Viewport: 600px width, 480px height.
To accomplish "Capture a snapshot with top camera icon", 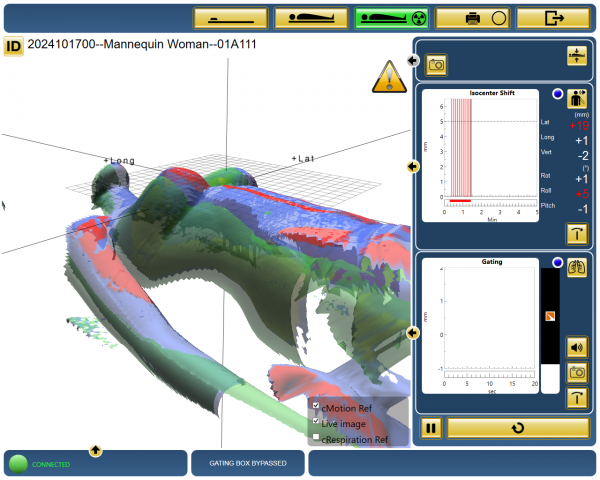I will click(436, 65).
